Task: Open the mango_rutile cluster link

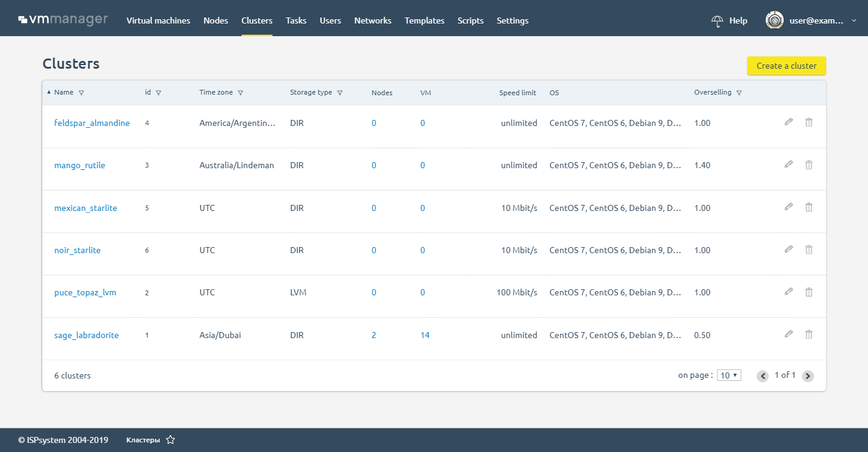Action: (80, 165)
